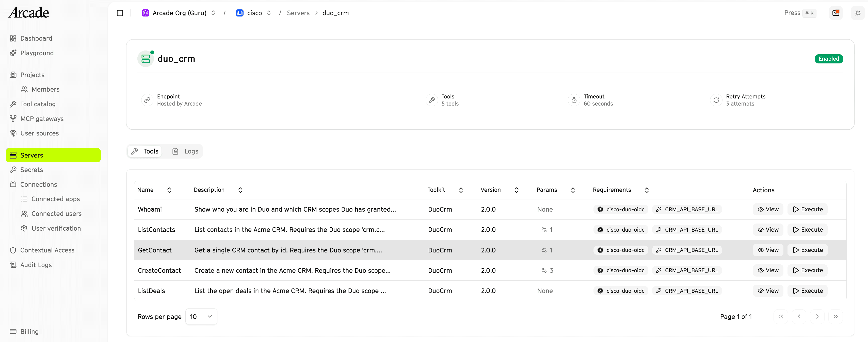
Task: Click the Arcade Org purple globe icon
Action: 145,13
